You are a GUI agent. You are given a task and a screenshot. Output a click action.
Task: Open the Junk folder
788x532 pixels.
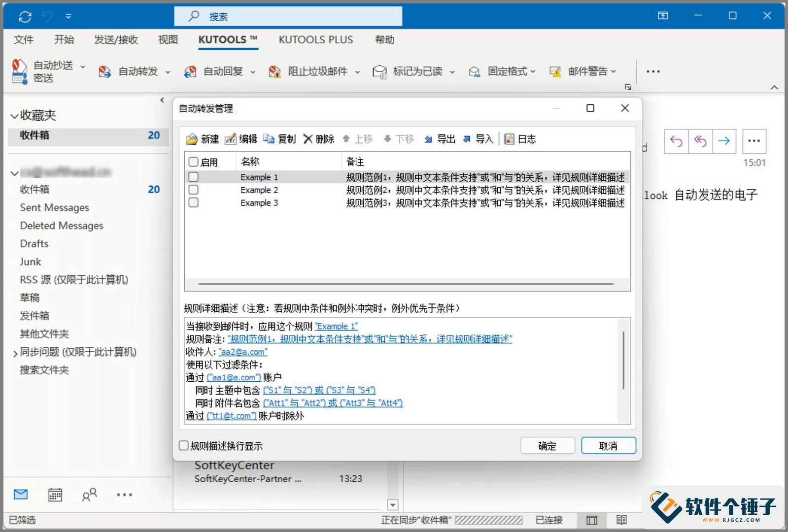point(31,262)
